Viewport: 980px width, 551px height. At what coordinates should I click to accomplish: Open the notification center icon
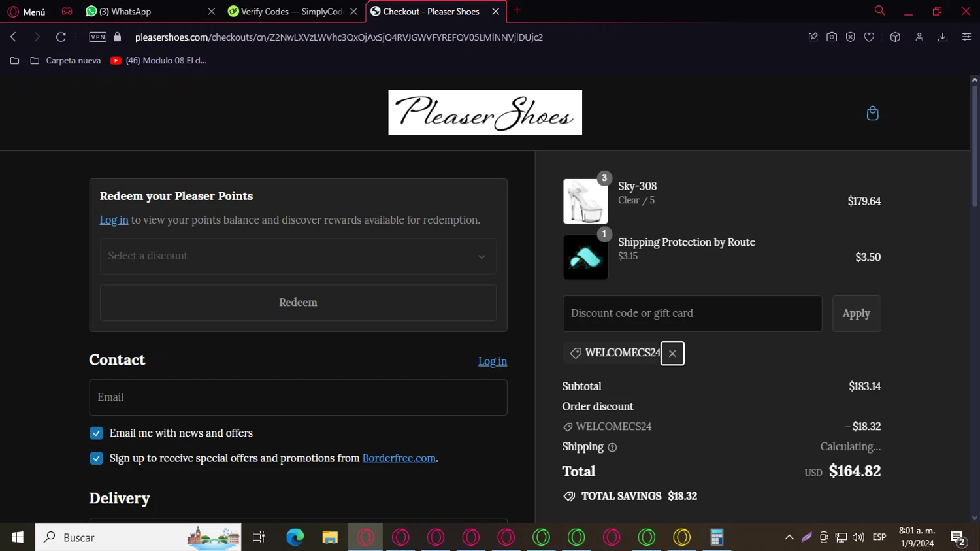coord(958,538)
